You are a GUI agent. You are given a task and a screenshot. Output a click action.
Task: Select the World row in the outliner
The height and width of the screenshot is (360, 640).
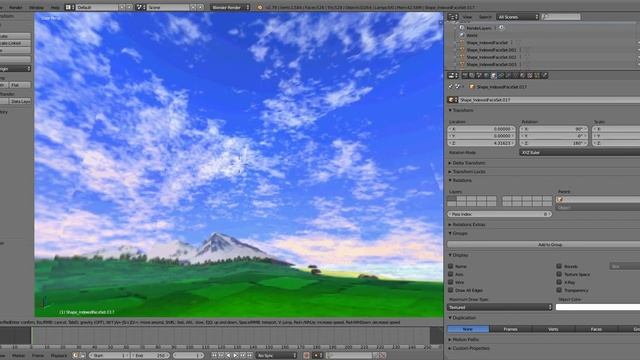471,35
